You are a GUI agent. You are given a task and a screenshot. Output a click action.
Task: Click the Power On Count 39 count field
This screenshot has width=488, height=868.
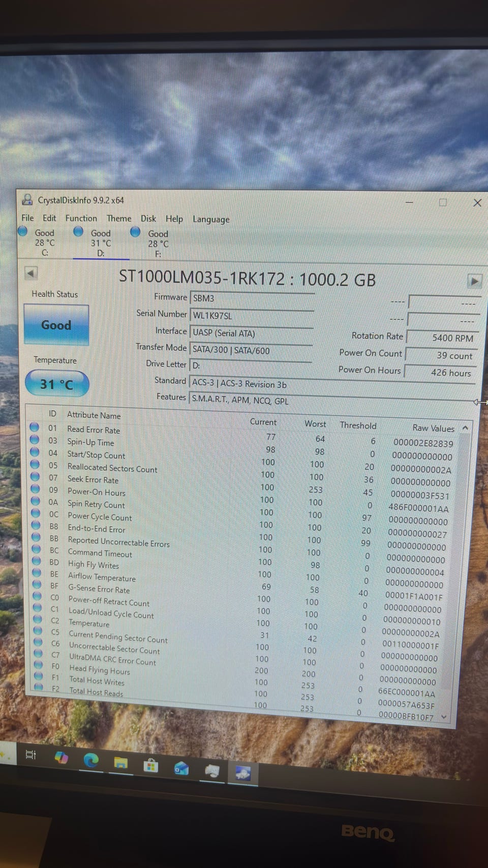441,355
